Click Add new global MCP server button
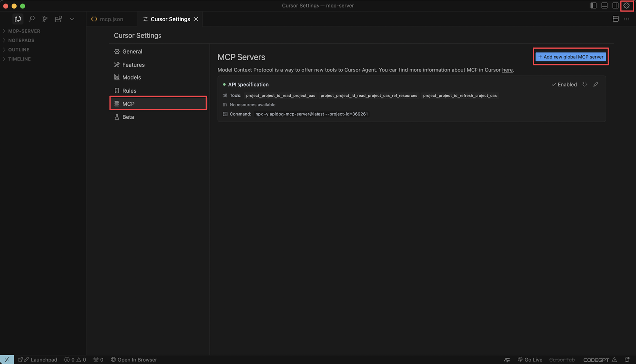This screenshot has height=364, width=636. (x=571, y=57)
